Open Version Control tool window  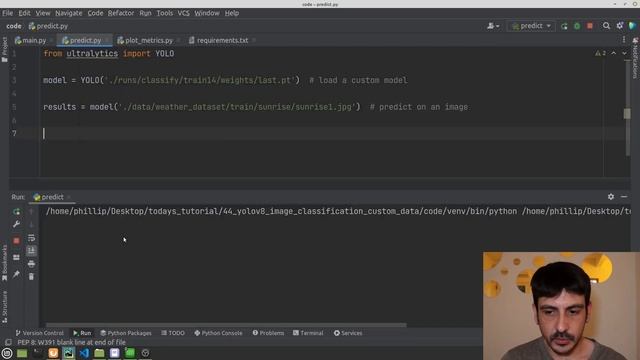click(39, 333)
